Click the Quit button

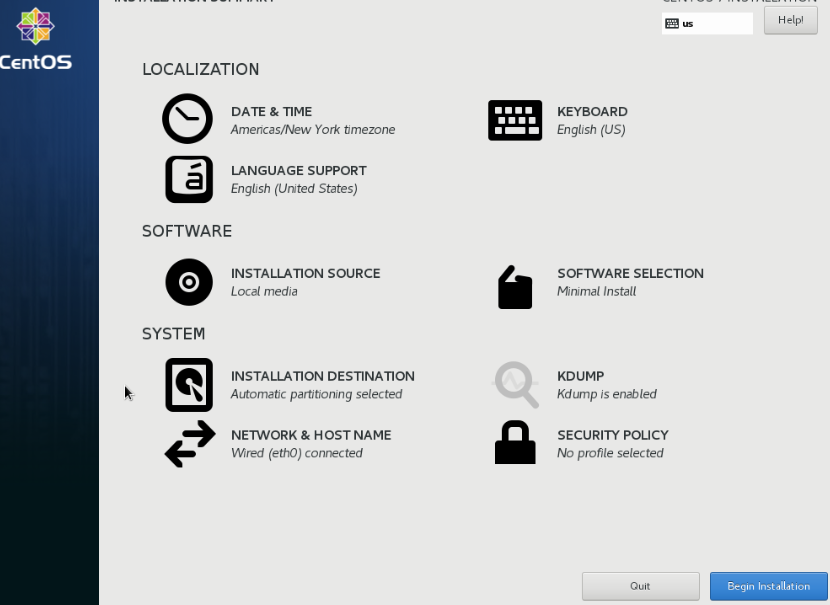640,586
